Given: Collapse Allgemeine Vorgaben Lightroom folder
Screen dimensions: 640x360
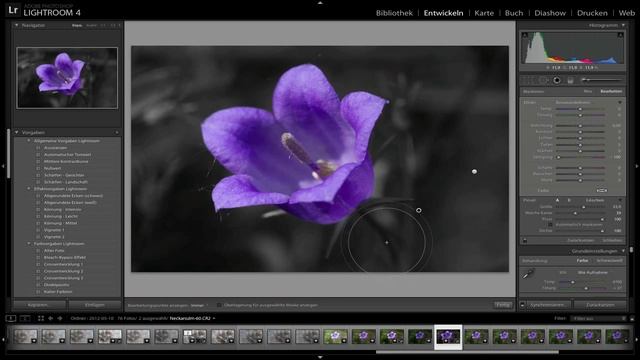Looking at the screenshot, I should pyautogui.click(x=29, y=140).
